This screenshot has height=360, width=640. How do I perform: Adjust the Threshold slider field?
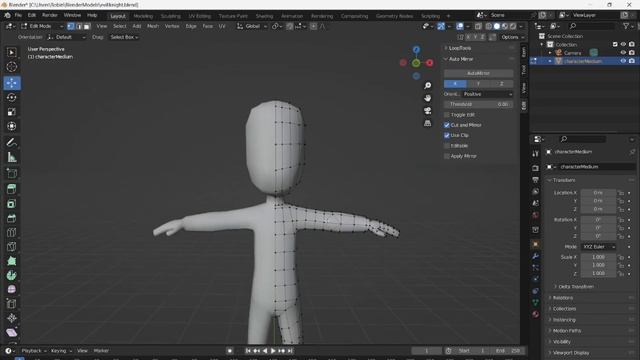pyautogui.click(x=478, y=104)
